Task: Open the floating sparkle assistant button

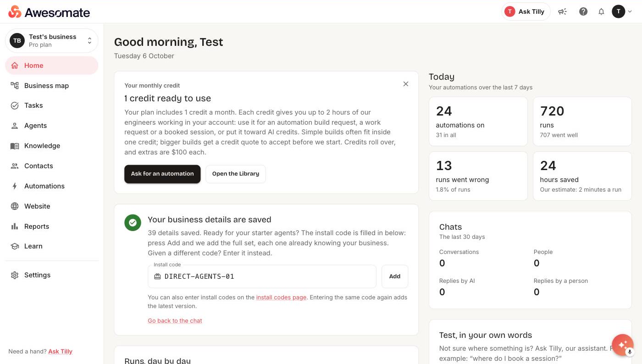Action: click(623, 345)
